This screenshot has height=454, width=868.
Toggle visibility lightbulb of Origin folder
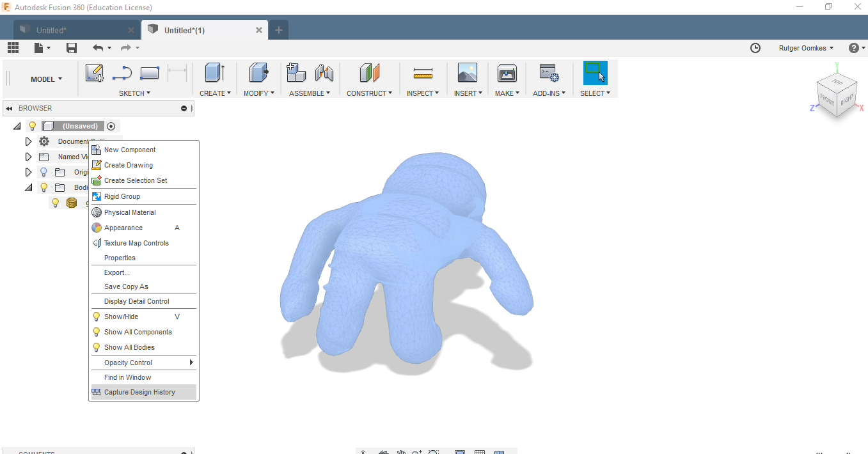44,172
